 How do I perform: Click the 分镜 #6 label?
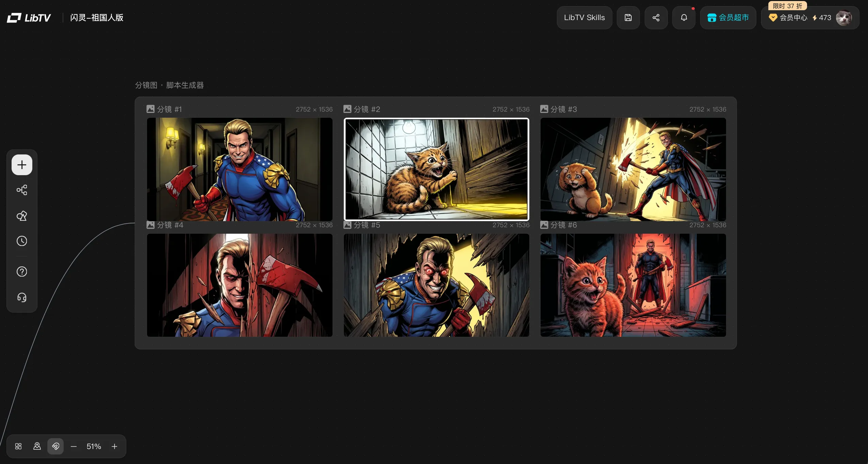[563, 225]
